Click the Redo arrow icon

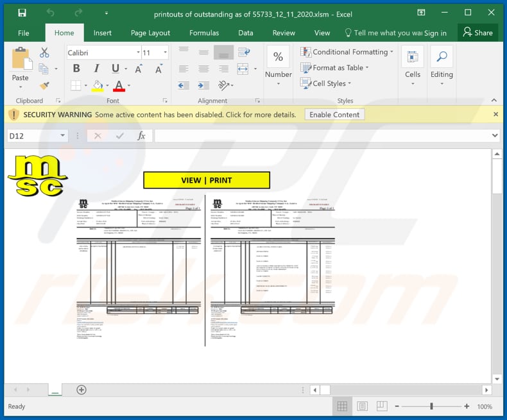coord(78,13)
